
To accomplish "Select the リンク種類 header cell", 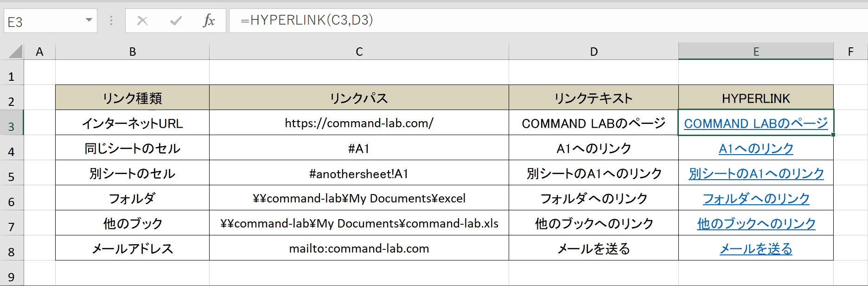I will point(132,97).
